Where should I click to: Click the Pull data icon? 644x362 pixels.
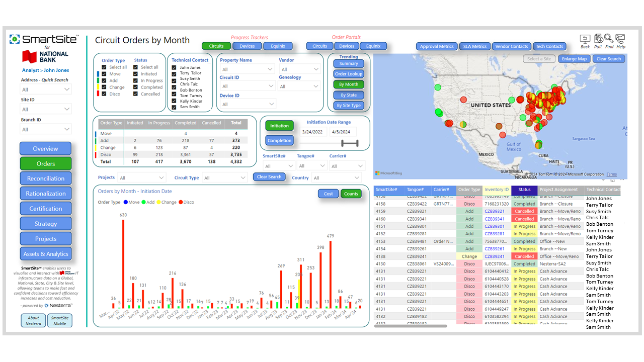click(598, 39)
